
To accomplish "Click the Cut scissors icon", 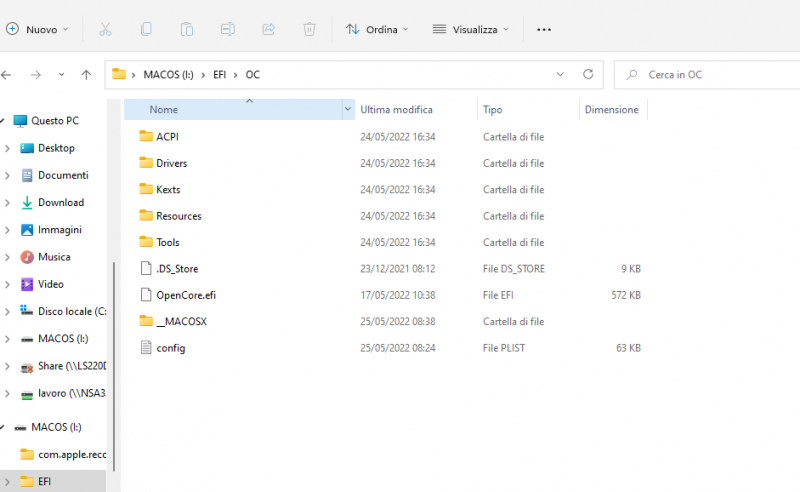I will pos(105,30).
